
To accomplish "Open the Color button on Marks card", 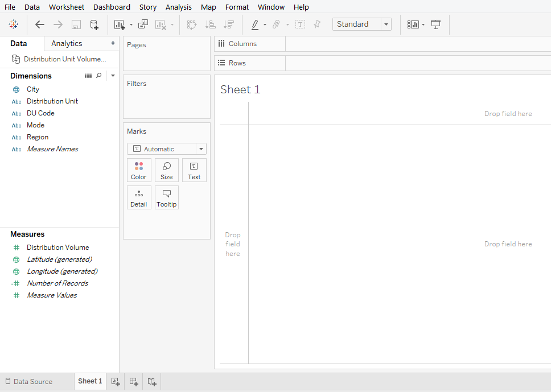I will coord(139,170).
